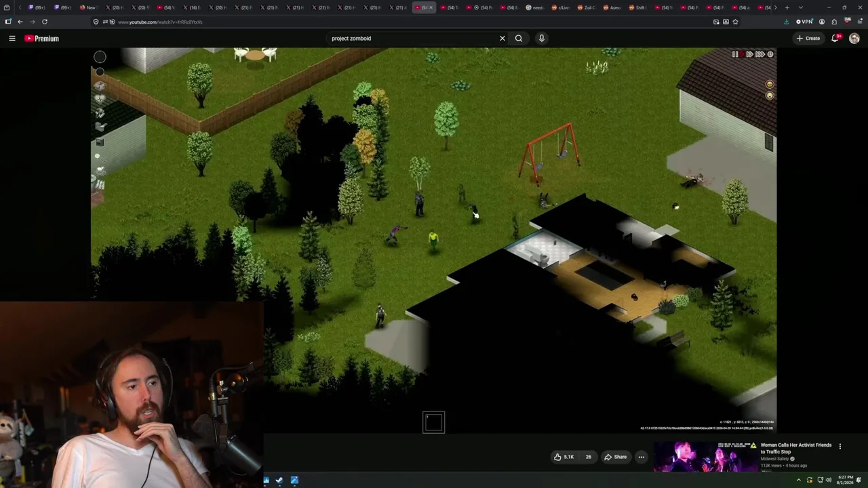Switch to the 'needs' tab
The image size is (868, 488).
click(536, 7)
